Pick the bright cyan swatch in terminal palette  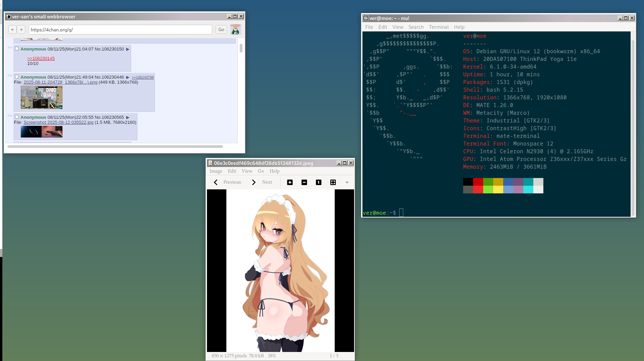pos(528,190)
